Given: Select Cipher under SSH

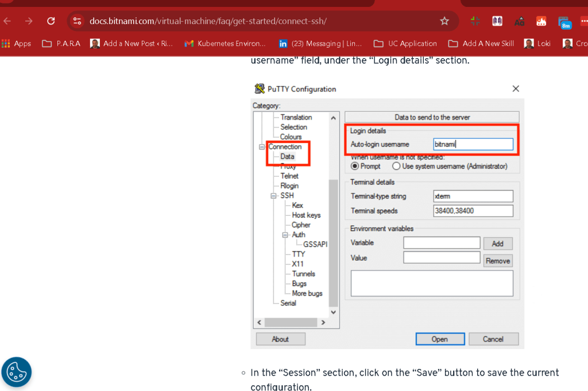Looking at the screenshot, I should [301, 225].
